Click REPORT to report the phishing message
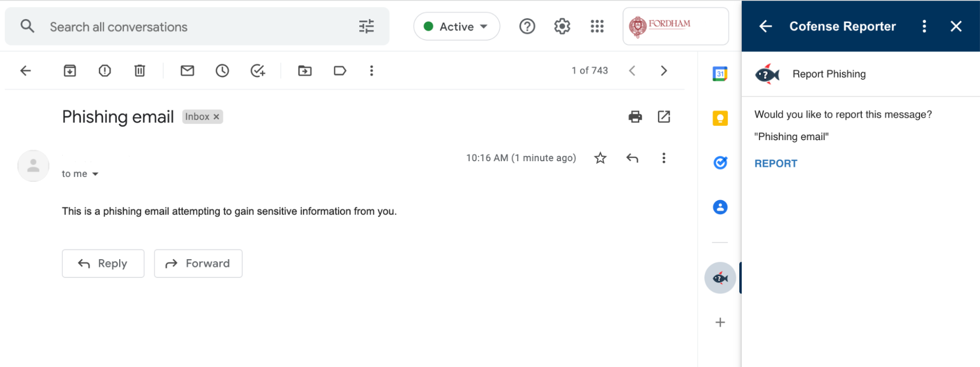Viewport: 980px width, 367px height. pos(776,164)
